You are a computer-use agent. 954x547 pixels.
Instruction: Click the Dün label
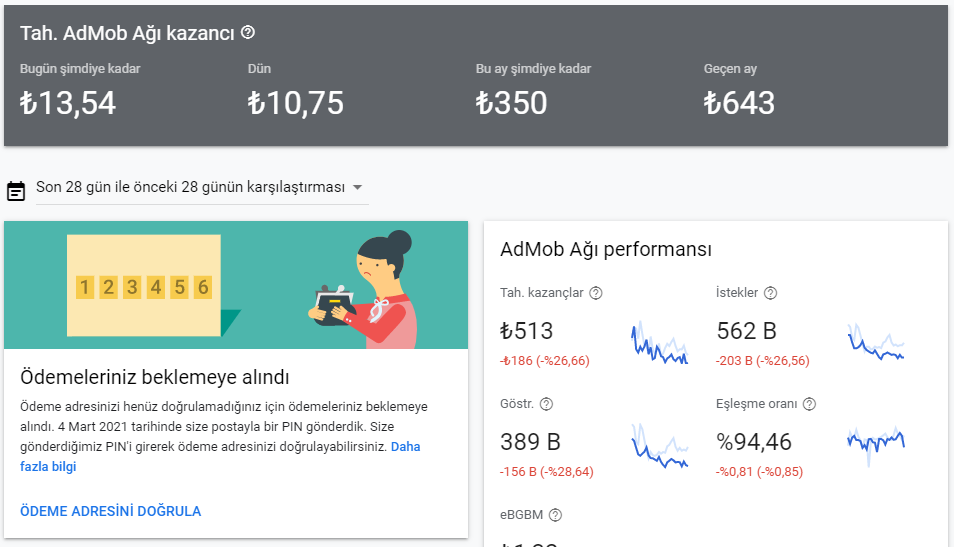[259, 69]
